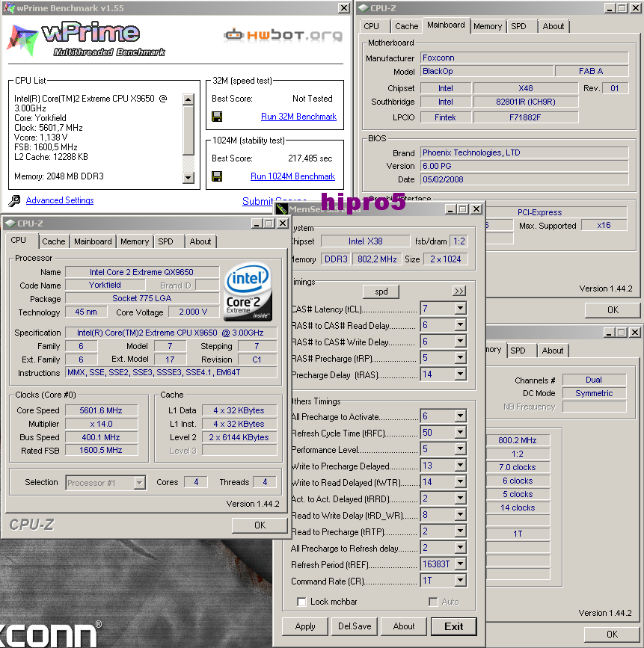Click the Level 2 cache 2 x 6144 KBytes value
The height and width of the screenshot is (648, 644).
click(x=239, y=437)
